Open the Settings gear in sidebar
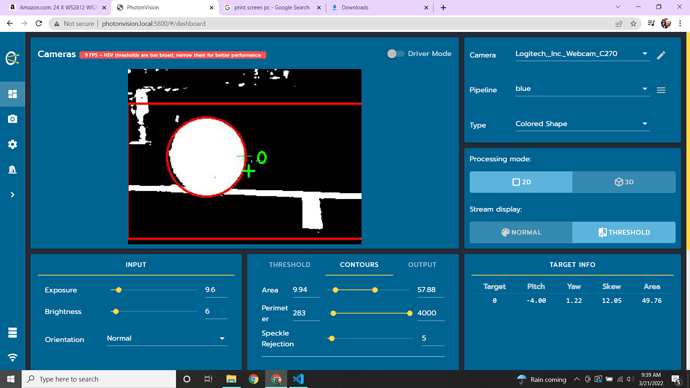The image size is (690, 388). pos(12,144)
